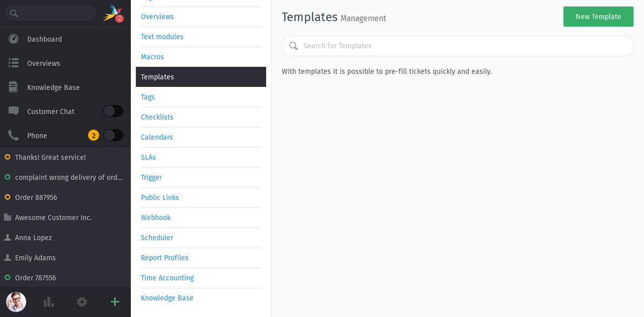This screenshot has width=644, height=317.
Task: Open the Dashboard gauge icon
Action: [x=14, y=39]
